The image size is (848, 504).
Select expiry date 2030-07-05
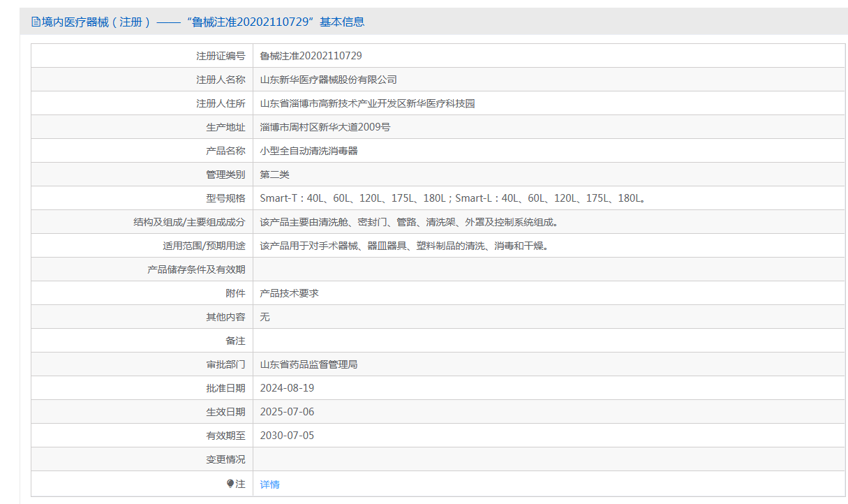click(x=287, y=436)
